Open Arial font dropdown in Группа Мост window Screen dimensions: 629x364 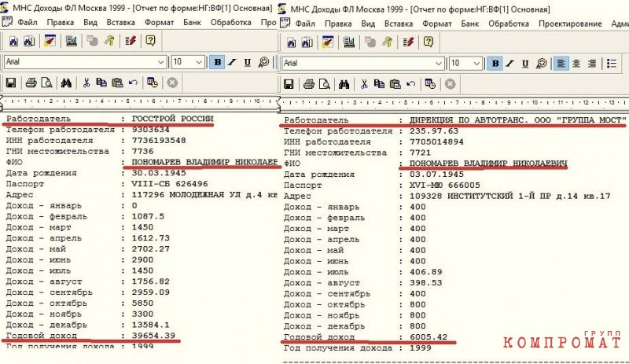click(x=438, y=64)
